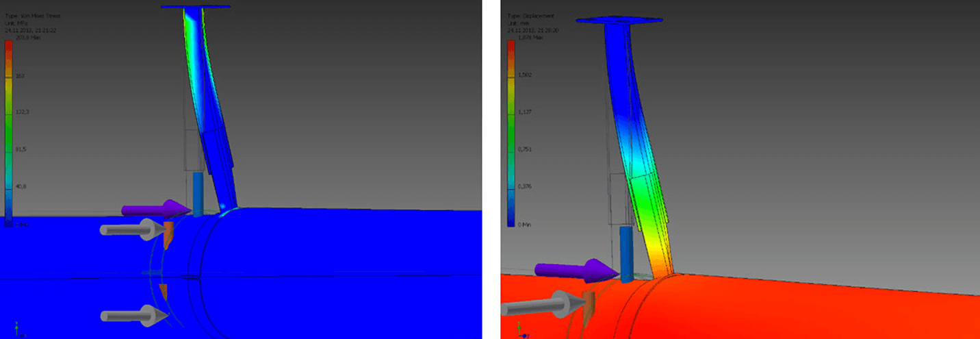Click the 'Type: Von Mises Stress' label
This screenshot has height=339, width=980.
33,16
